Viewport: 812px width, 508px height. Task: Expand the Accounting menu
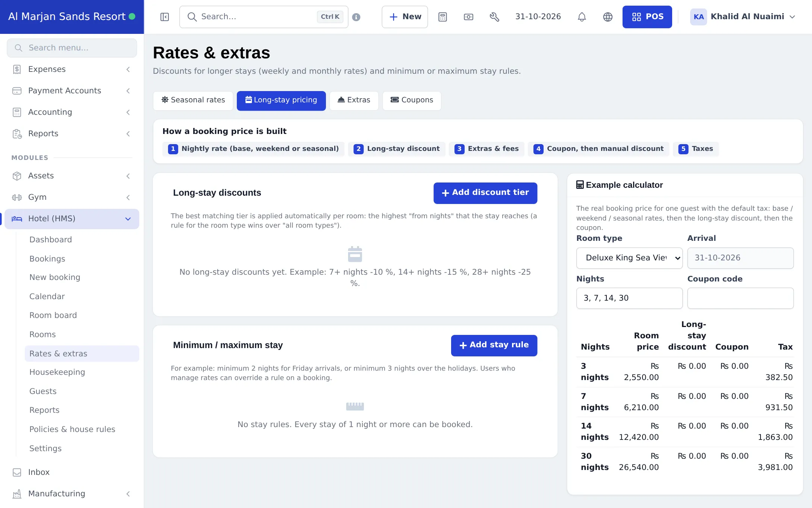tap(72, 112)
